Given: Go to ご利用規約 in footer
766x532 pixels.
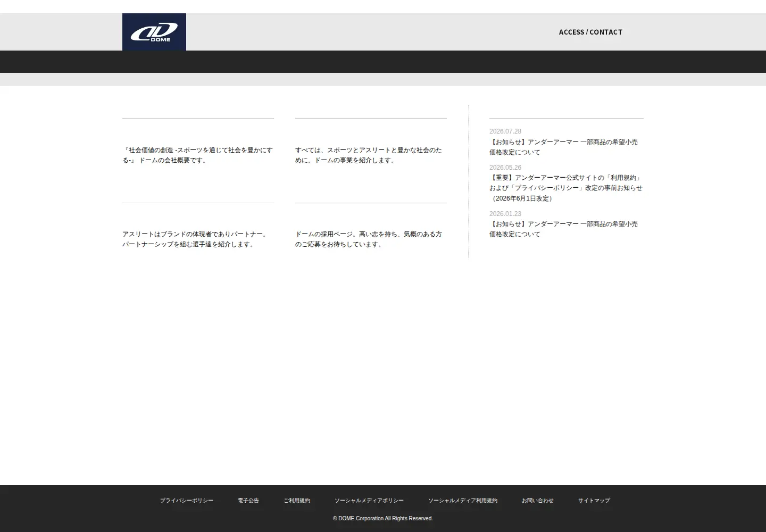Looking at the screenshot, I should [297, 501].
